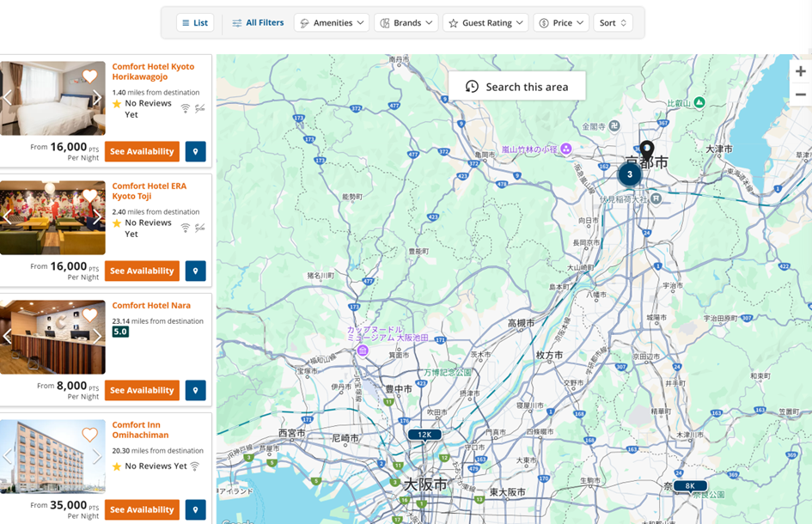Click the 8K price marker on map
The width and height of the screenshot is (812, 524).
[x=690, y=486]
